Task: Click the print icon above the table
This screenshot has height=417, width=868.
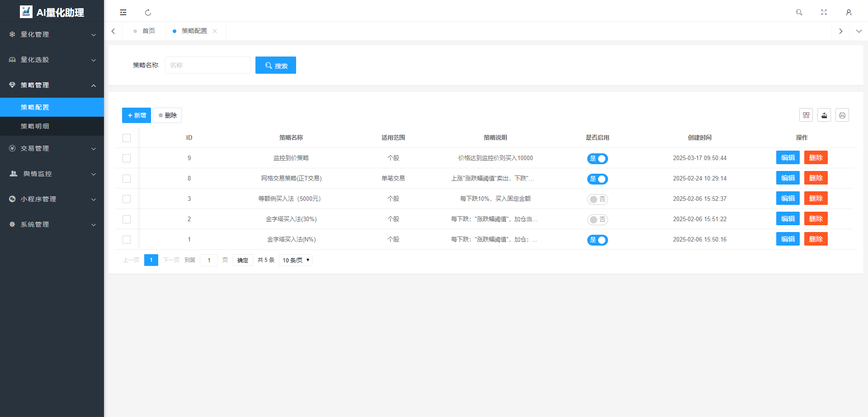Action: point(842,115)
